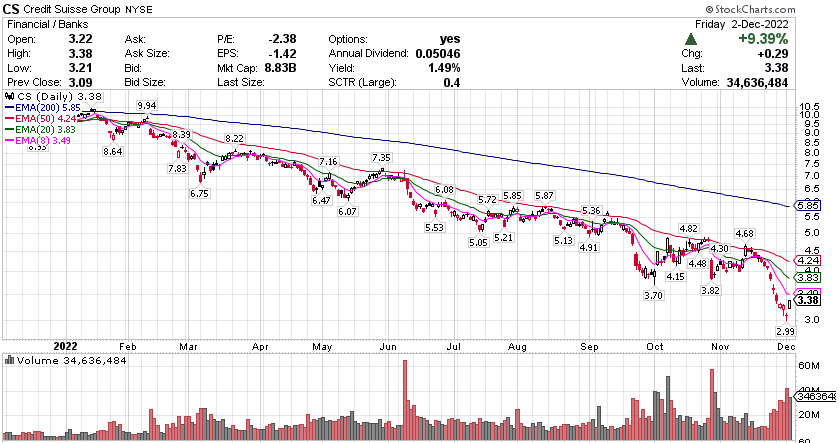
Task: Click the EPS value -1.42
Action: point(282,54)
